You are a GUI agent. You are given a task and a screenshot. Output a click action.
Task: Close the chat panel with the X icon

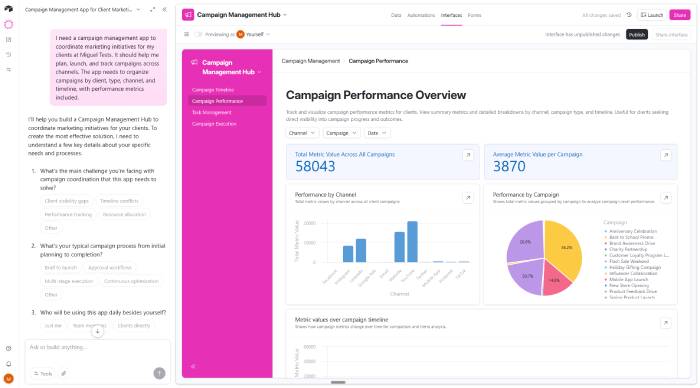click(164, 9)
